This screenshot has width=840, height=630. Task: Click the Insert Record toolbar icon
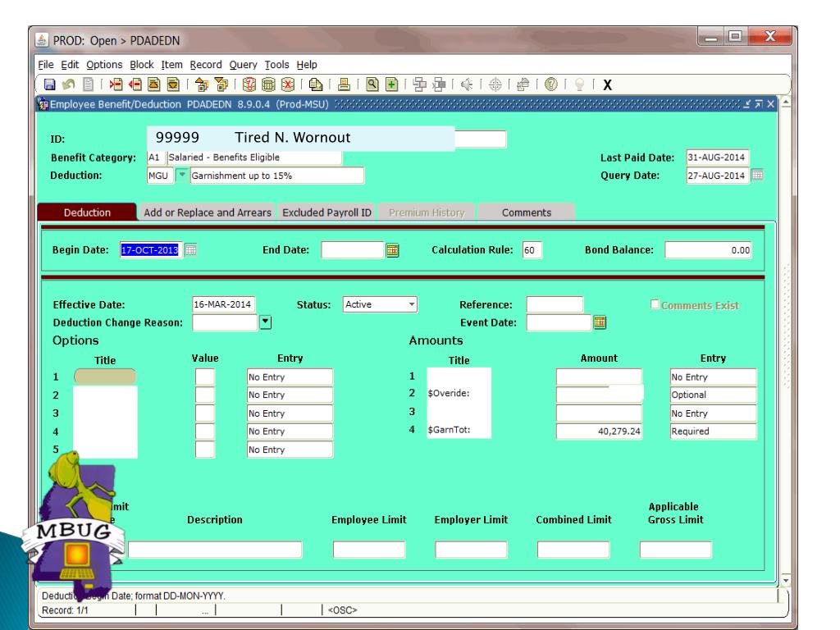[x=116, y=84]
